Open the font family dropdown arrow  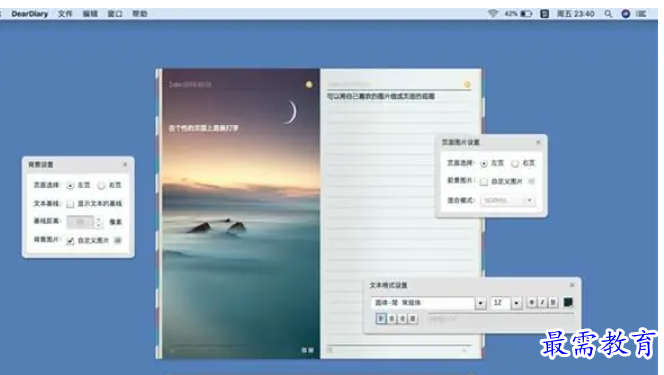(480, 303)
